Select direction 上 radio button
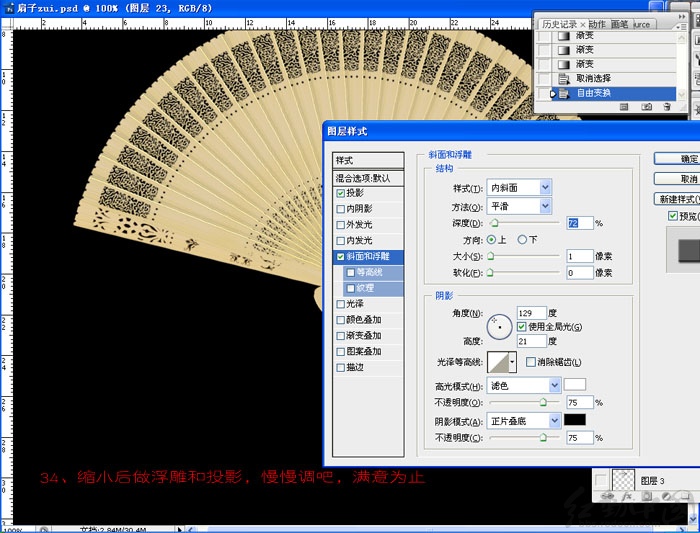 click(x=492, y=240)
